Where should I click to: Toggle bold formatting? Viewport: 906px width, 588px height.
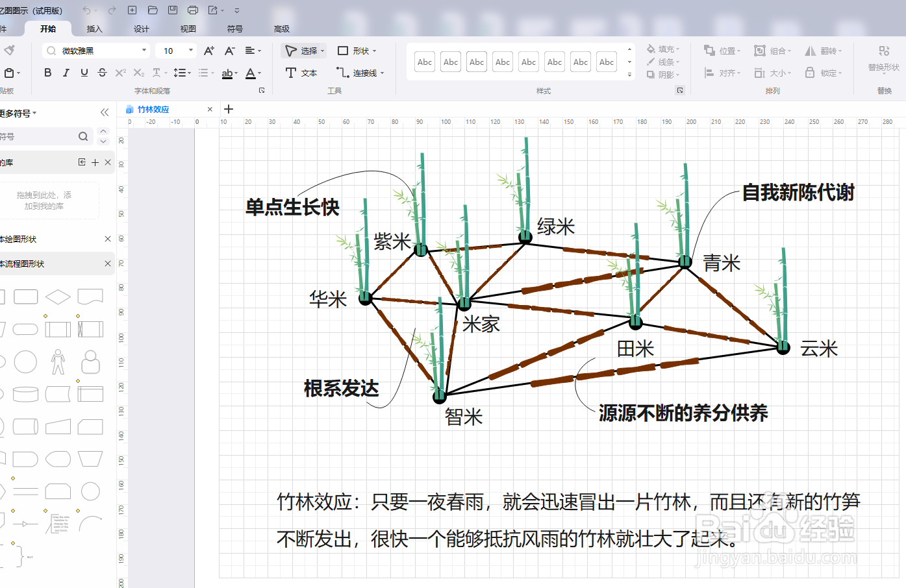pyautogui.click(x=47, y=73)
